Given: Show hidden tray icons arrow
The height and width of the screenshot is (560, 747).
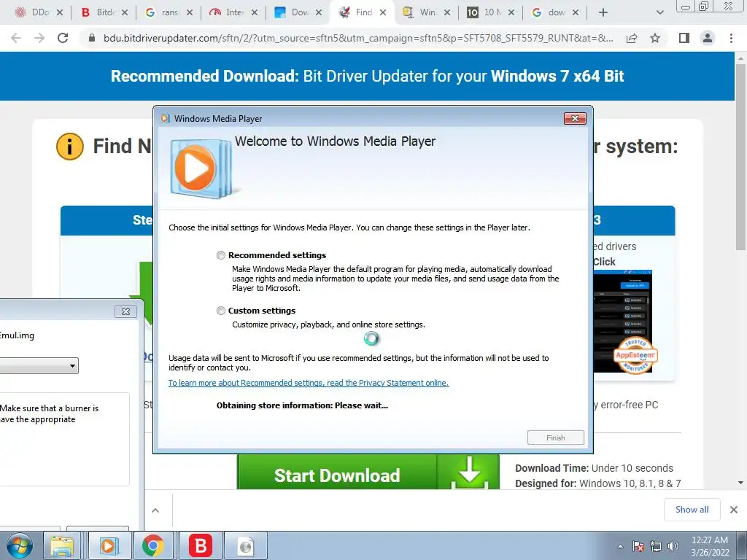Looking at the screenshot, I should [620, 546].
